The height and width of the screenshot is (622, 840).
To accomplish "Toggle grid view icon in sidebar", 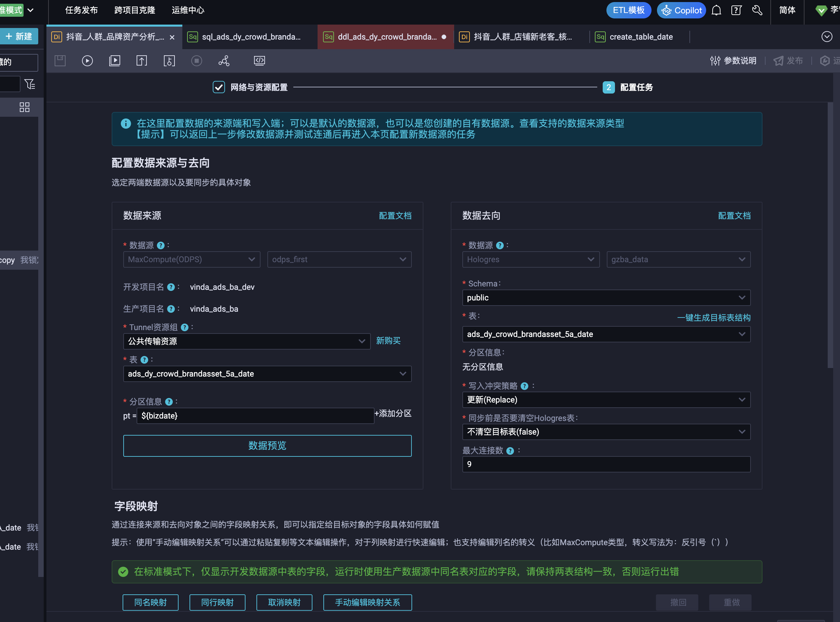I will coord(25,107).
